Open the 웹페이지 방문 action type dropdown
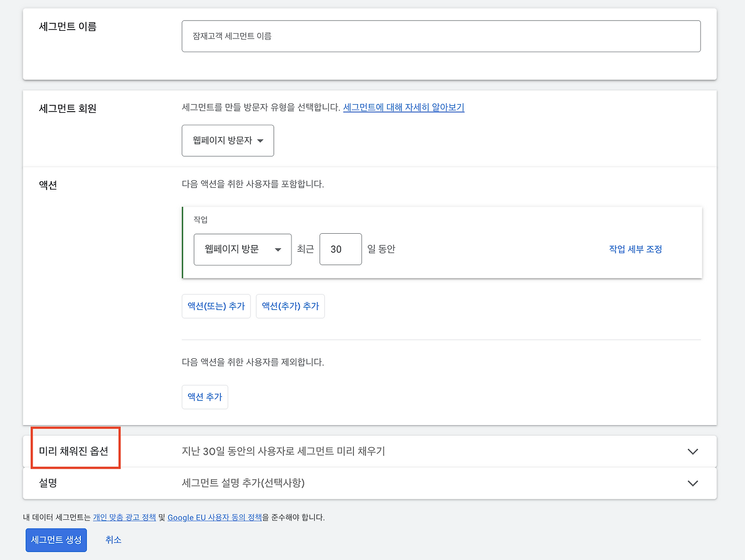The height and width of the screenshot is (560, 745). point(242,249)
